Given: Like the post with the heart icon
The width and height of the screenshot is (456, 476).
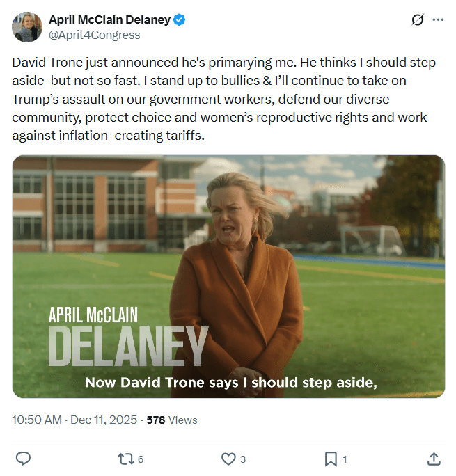Looking at the screenshot, I should (x=228, y=459).
